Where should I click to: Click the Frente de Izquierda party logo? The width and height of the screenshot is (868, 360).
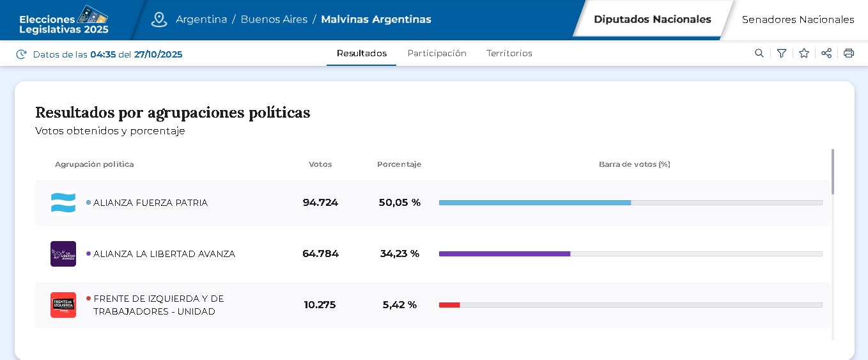pyautogui.click(x=63, y=305)
